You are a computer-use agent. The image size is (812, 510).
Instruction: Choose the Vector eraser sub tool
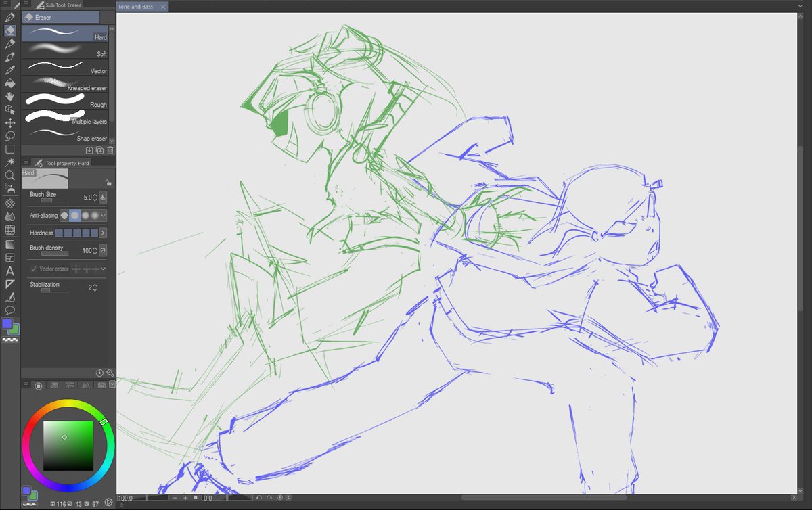65,66
